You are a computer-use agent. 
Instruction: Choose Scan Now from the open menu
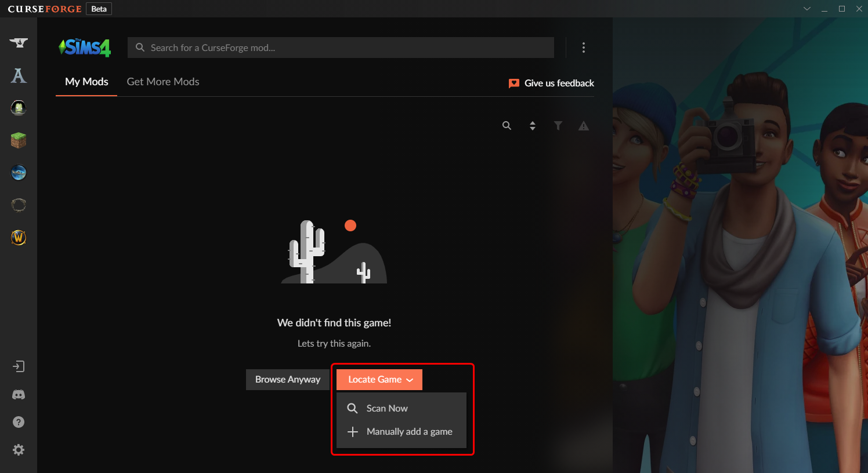click(386, 408)
